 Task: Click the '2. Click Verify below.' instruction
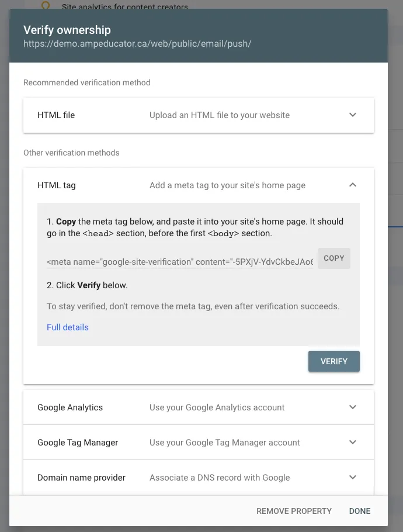click(x=87, y=285)
